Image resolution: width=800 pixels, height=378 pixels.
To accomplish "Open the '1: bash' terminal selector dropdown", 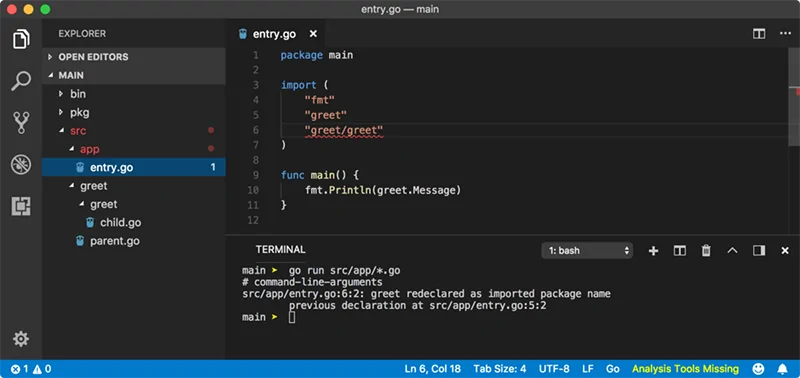I will coord(587,250).
